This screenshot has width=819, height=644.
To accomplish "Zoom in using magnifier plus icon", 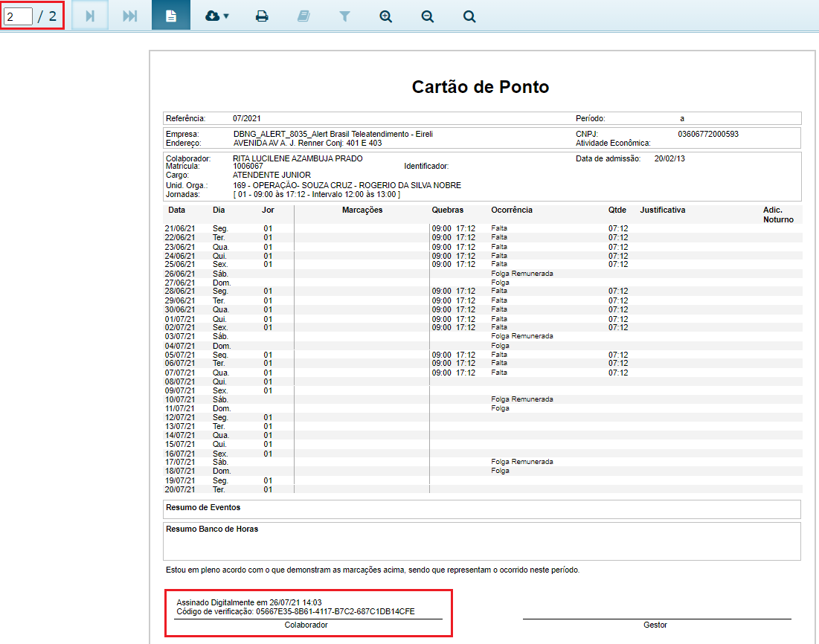I will pos(385,16).
